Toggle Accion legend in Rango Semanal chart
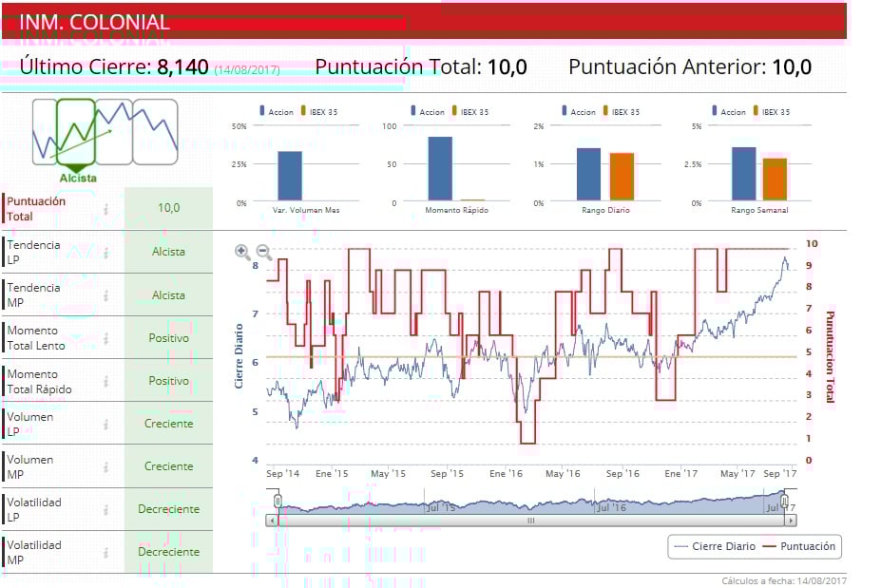881x588 pixels. pyautogui.click(x=729, y=111)
